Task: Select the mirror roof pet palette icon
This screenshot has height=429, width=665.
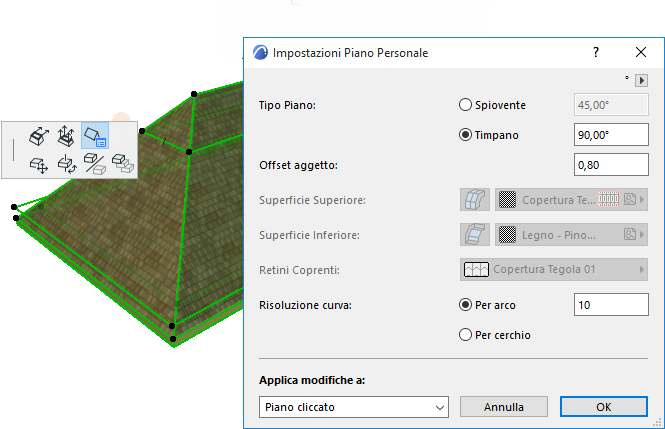Action: point(95,164)
